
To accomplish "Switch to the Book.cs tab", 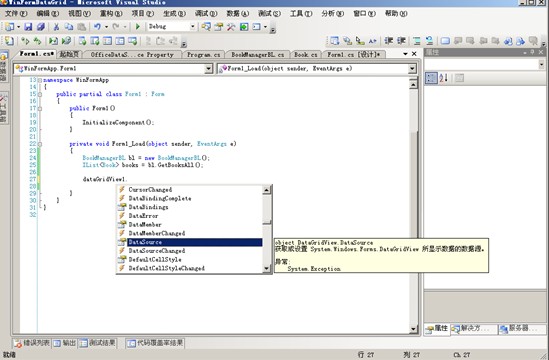I will [306, 55].
